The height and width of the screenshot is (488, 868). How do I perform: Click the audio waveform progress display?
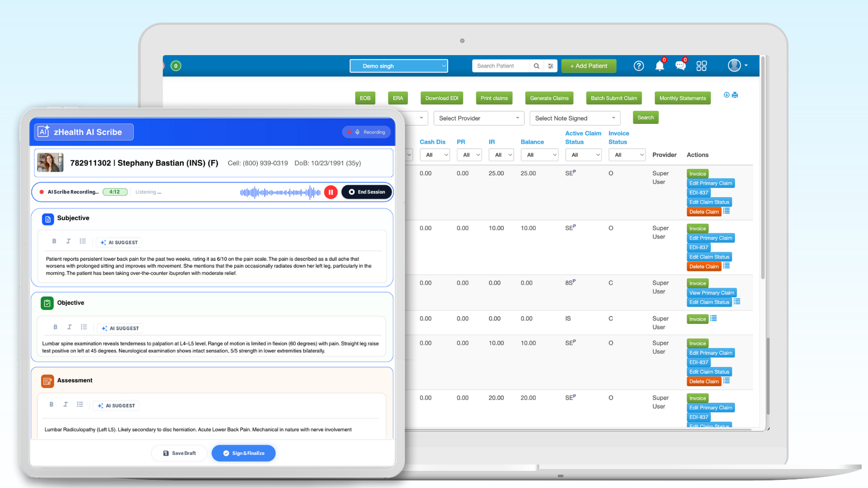(280, 192)
